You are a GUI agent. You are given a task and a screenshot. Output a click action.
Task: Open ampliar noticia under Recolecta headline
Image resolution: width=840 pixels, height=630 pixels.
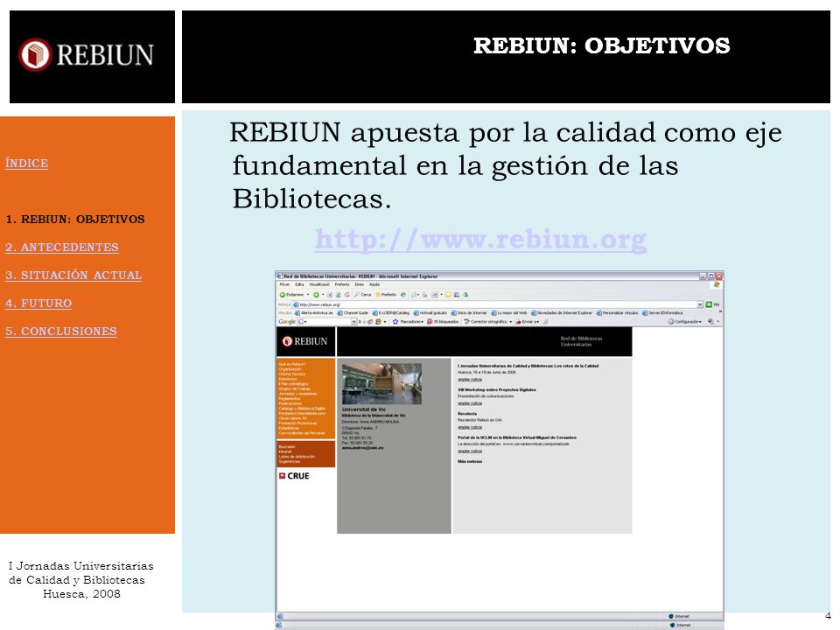click(x=470, y=427)
